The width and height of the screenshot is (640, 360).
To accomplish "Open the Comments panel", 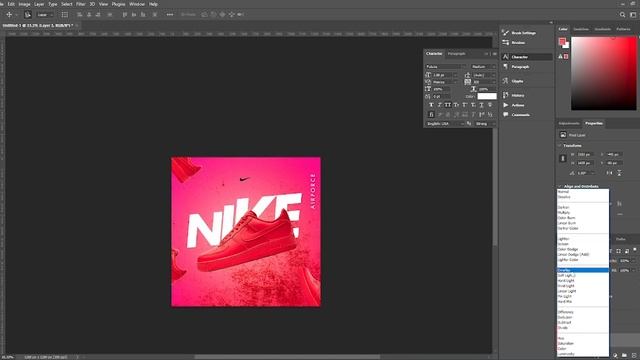I will tap(527, 115).
